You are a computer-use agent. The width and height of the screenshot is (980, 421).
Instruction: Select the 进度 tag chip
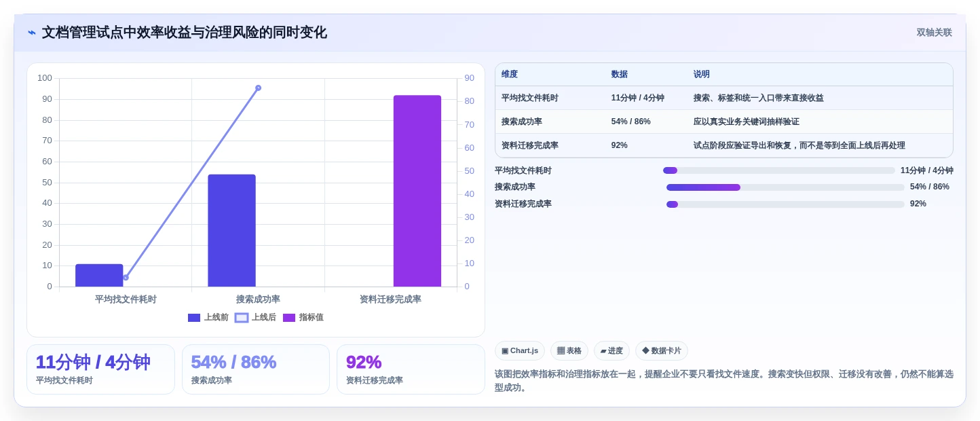point(611,351)
